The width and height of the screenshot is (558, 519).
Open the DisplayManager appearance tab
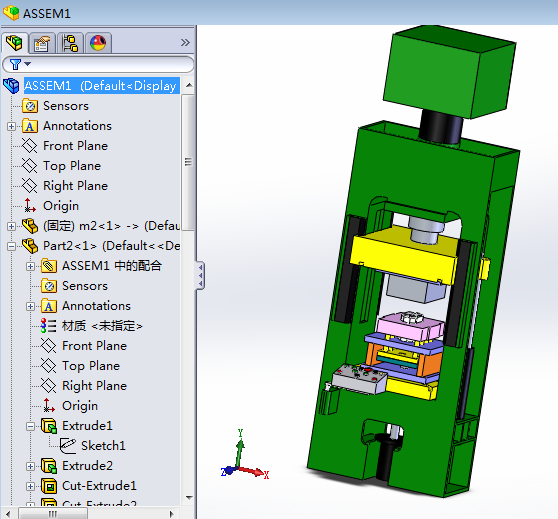pos(98,43)
